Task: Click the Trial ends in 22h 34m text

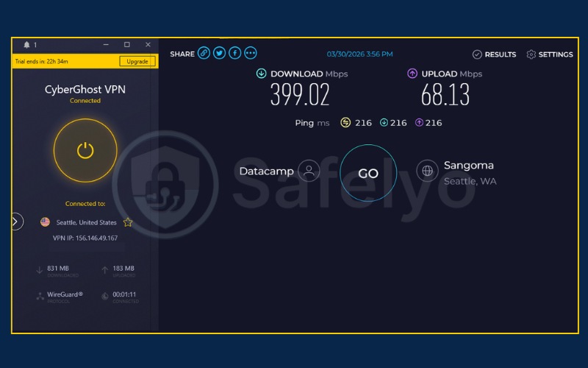Action: point(42,61)
